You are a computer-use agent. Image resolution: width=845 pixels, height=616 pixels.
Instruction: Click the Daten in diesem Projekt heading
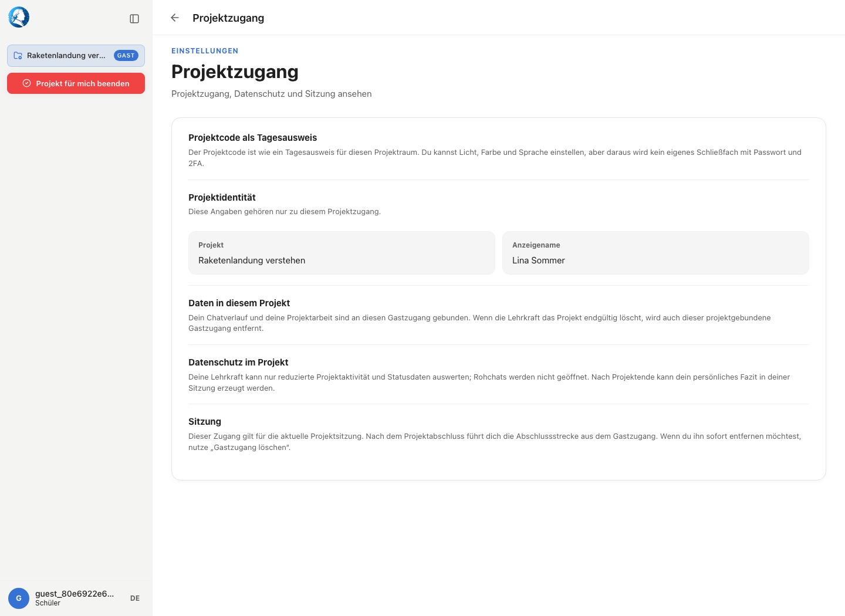pos(239,303)
